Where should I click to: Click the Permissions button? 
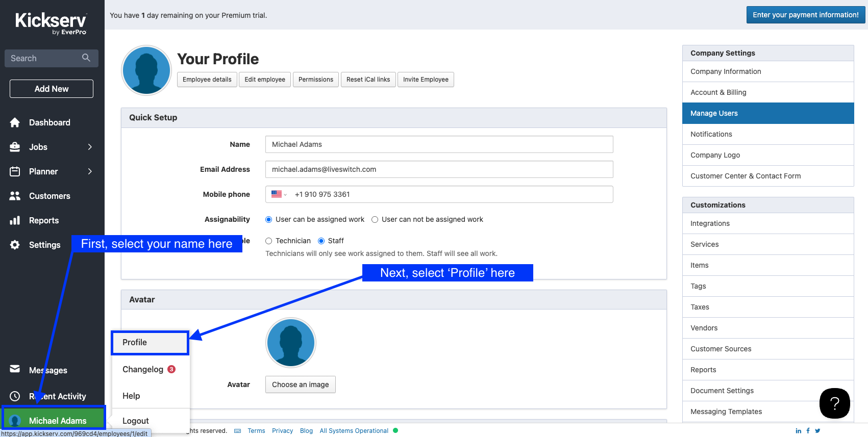pos(316,80)
